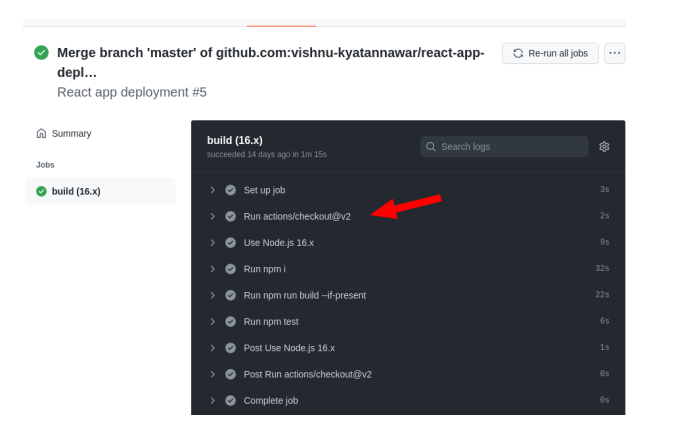Click the Set up job checkmark icon
The width and height of the screenshot is (687, 437).
coord(231,190)
